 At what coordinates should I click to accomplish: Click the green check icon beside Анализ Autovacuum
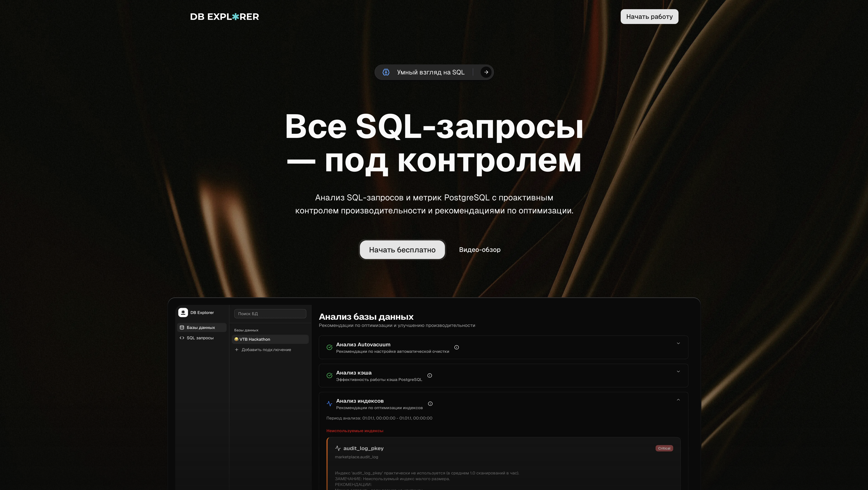pos(330,347)
